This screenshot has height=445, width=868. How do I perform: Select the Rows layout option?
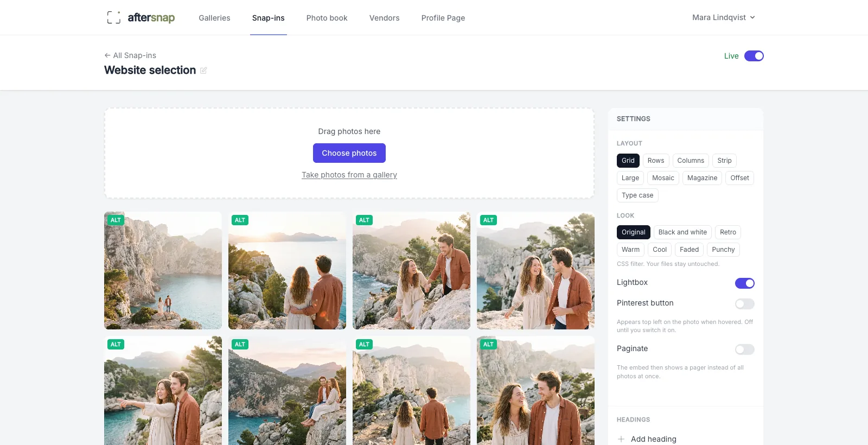[x=655, y=161]
